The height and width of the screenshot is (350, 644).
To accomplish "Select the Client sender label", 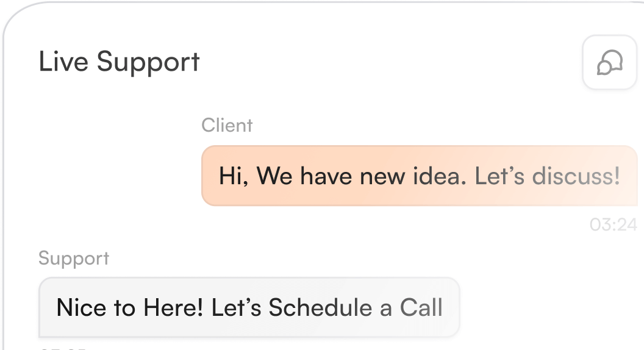I will click(x=227, y=126).
